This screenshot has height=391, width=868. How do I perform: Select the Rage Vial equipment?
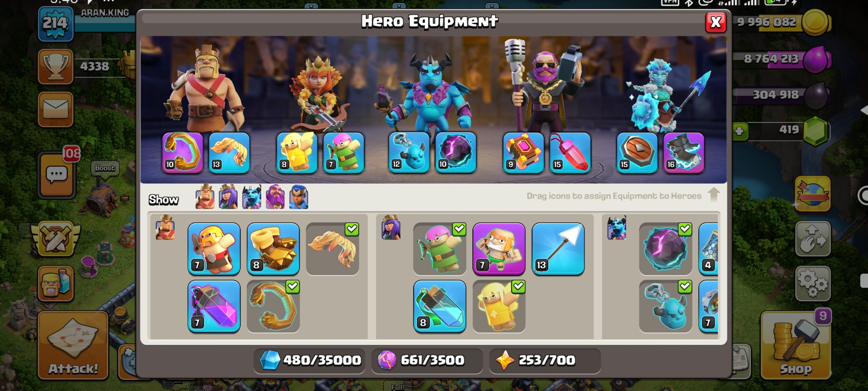tap(214, 306)
